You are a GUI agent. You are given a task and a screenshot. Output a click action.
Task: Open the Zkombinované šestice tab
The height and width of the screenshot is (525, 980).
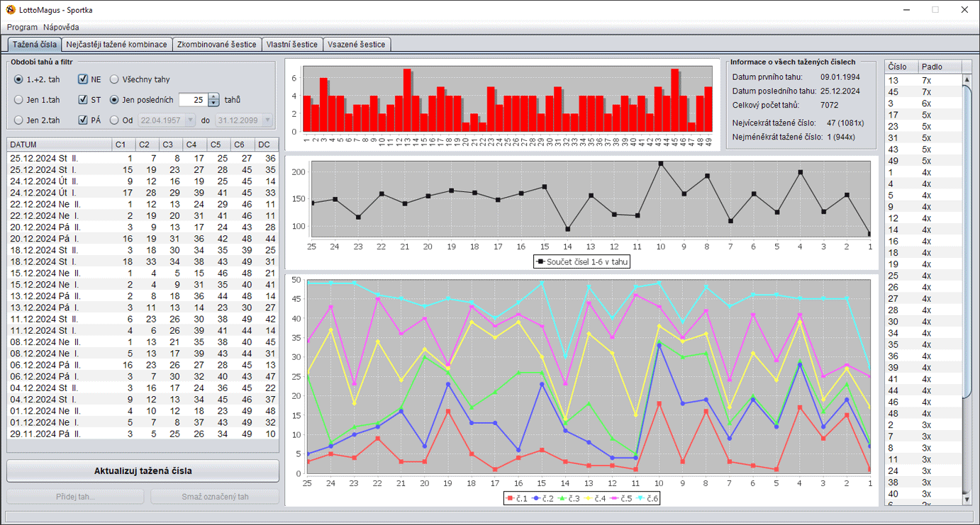click(217, 44)
